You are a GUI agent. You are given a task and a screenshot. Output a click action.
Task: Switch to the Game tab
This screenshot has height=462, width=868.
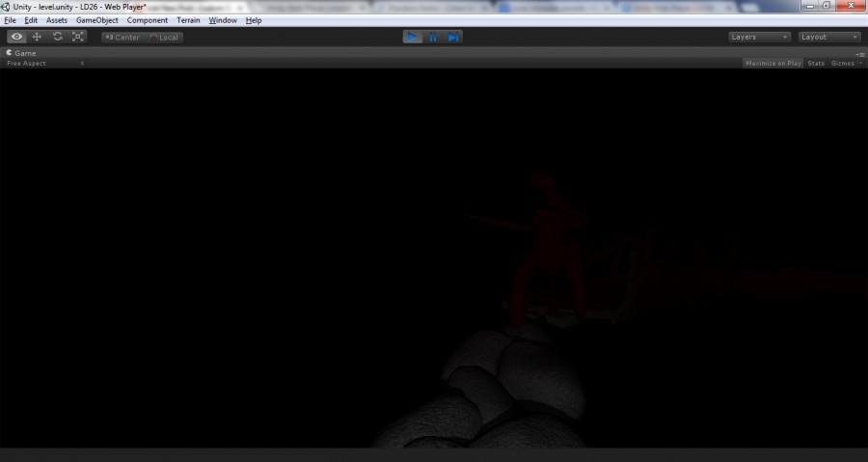coord(21,53)
